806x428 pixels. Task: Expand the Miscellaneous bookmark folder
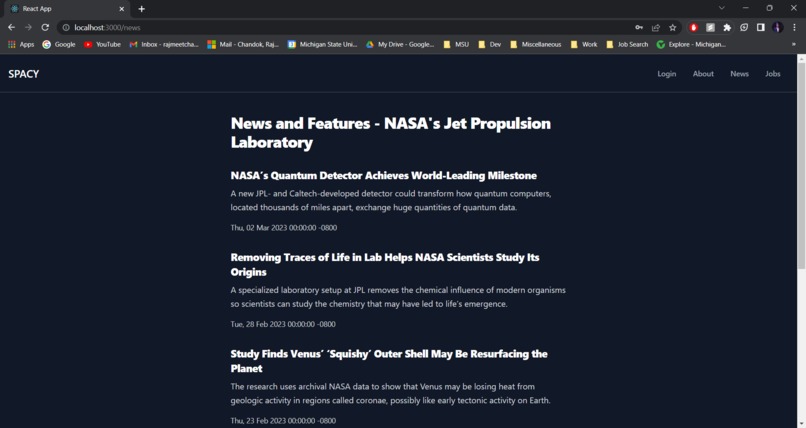(x=536, y=45)
